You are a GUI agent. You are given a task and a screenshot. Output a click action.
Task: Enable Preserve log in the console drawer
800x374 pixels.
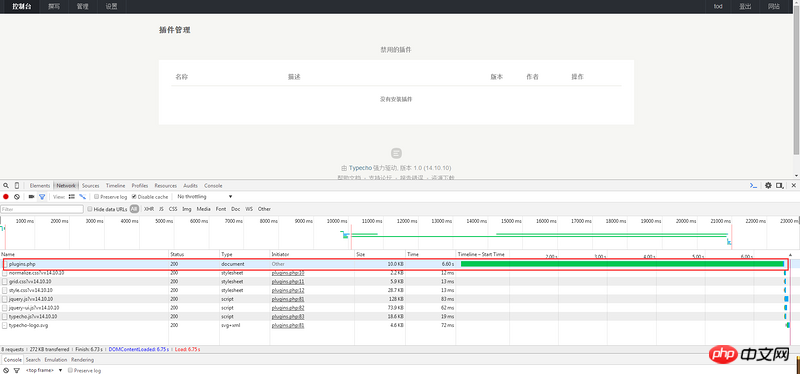tap(70, 370)
